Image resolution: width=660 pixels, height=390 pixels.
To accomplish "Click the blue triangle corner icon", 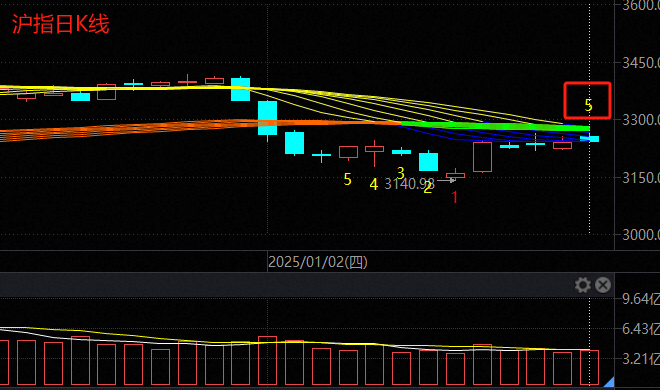I will tap(609, 382).
